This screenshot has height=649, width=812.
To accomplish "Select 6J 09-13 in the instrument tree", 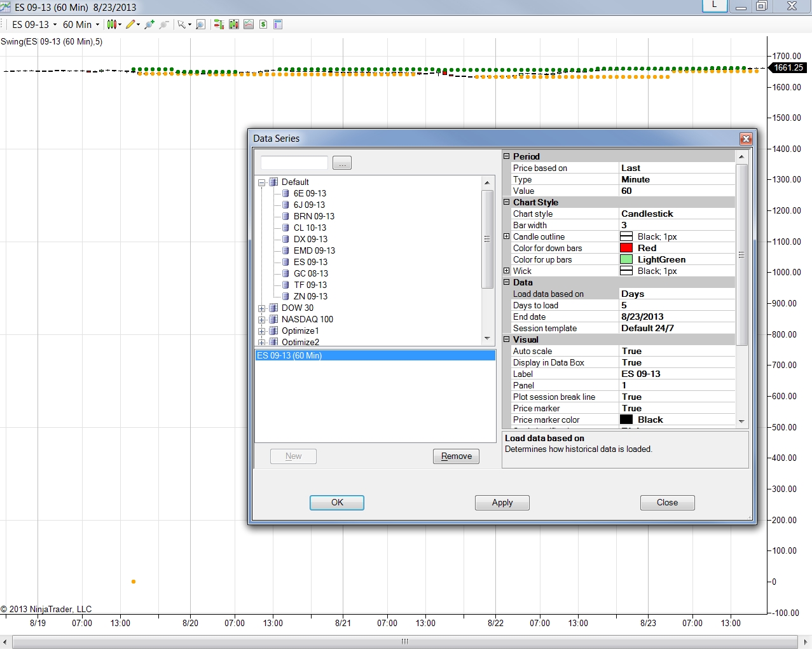I will [x=309, y=205].
